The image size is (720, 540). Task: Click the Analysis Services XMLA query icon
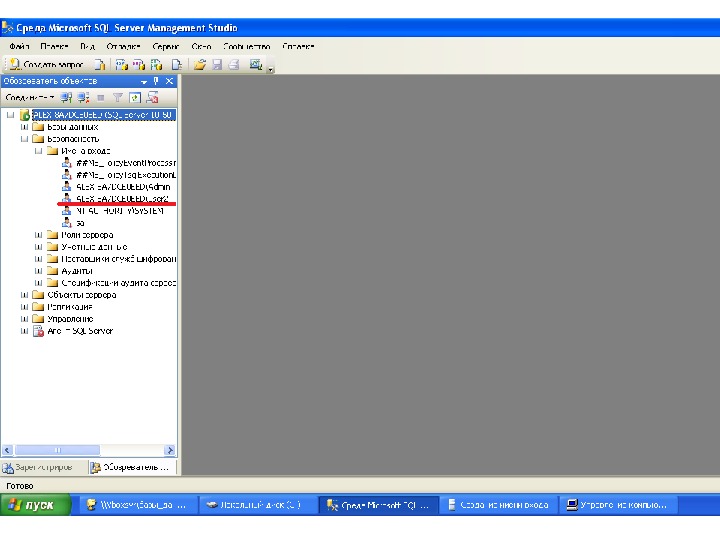point(156,64)
